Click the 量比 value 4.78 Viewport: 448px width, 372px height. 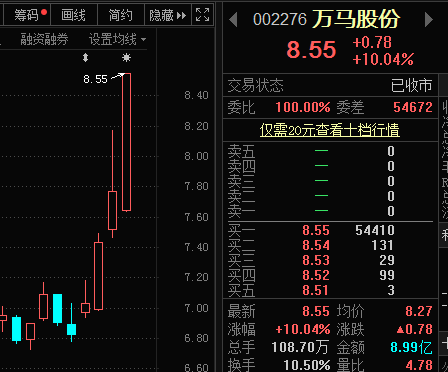click(419, 365)
